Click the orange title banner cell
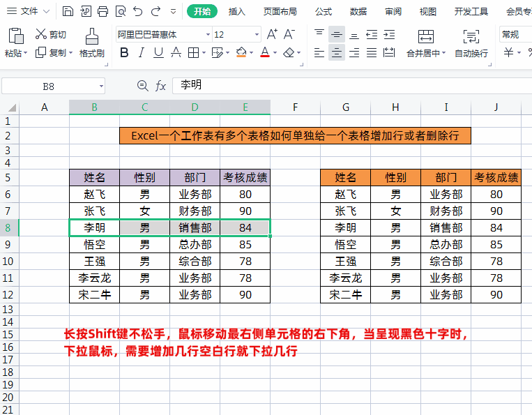Viewport: 532px width, 415px height. click(x=295, y=136)
